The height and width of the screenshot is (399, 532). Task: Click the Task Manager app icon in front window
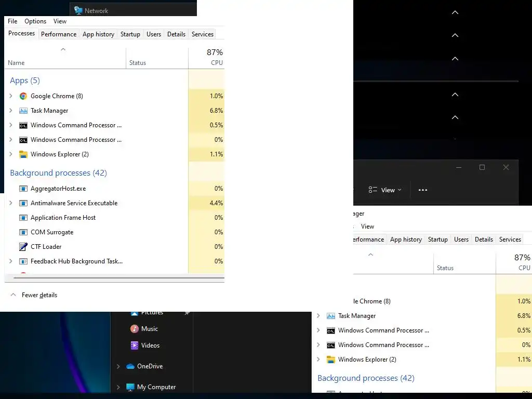pyautogui.click(x=23, y=111)
